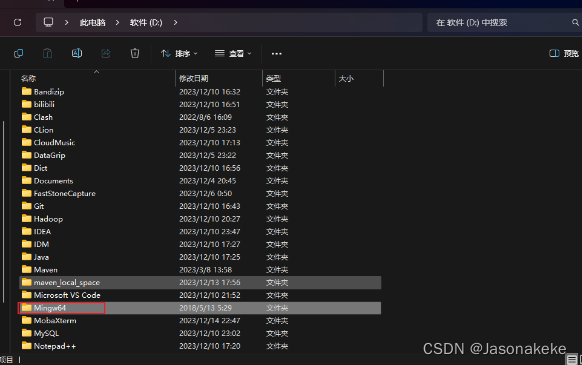
Task: Open the sort dropdown
Action: [x=179, y=54]
